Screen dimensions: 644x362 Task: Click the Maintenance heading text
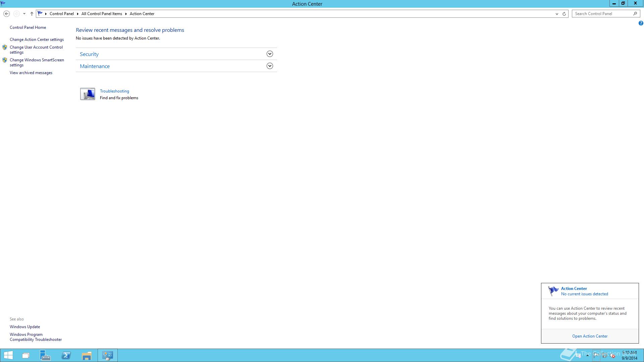(95, 66)
